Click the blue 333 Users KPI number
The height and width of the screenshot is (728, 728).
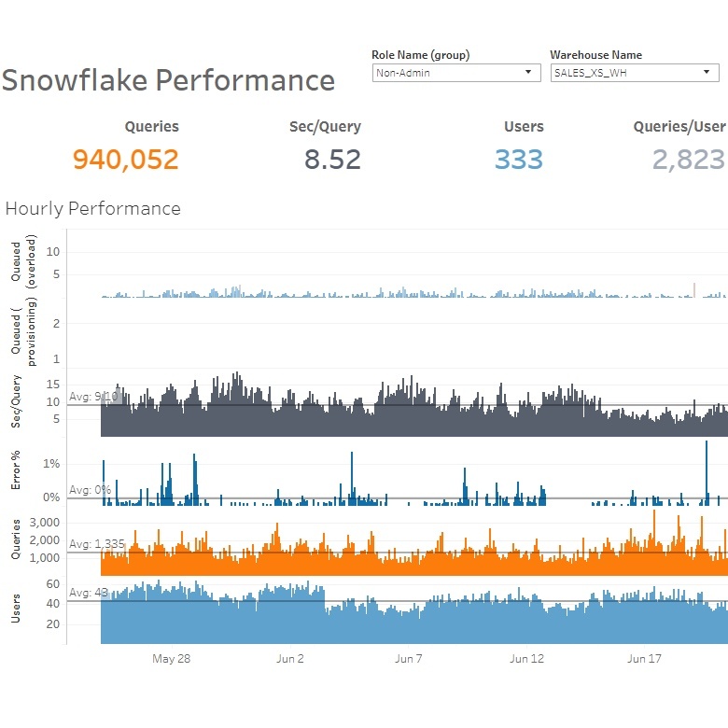(519, 160)
